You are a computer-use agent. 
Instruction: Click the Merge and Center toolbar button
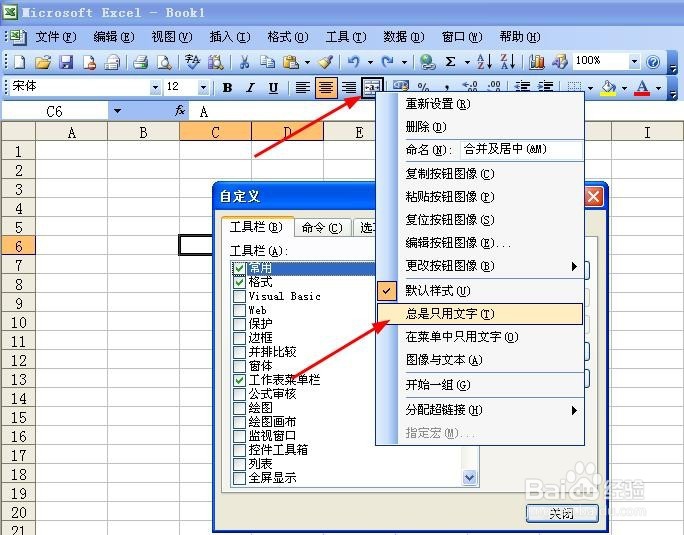click(372, 88)
